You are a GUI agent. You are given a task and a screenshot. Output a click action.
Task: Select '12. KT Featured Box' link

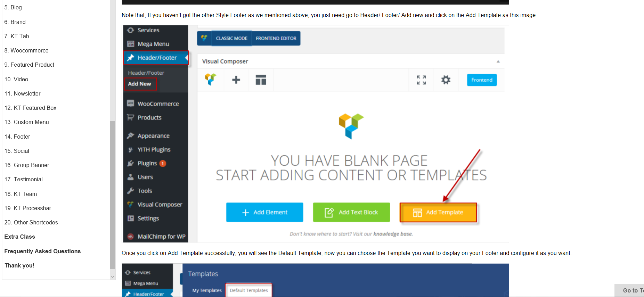coord(31,108)
